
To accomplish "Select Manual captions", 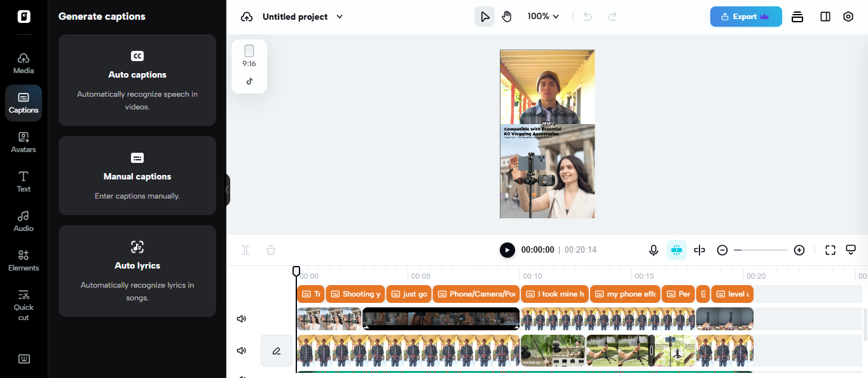I will click(137, 175).
